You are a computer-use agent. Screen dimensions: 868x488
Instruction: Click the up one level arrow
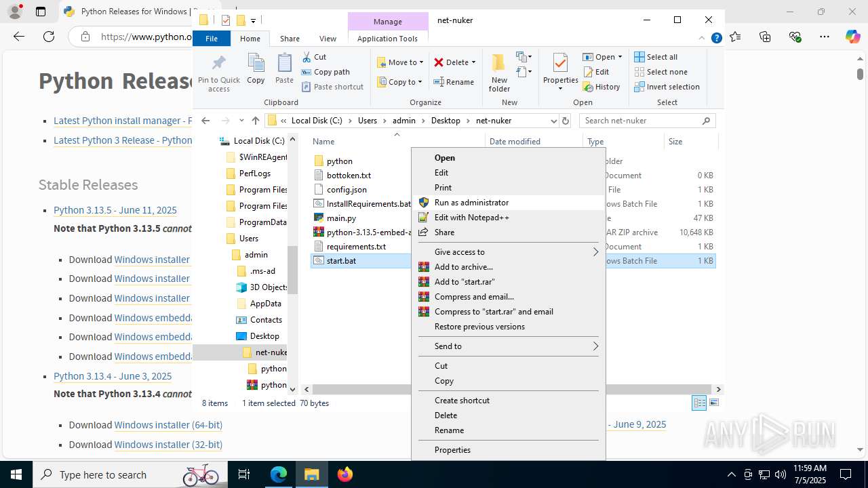click(255, 121)
